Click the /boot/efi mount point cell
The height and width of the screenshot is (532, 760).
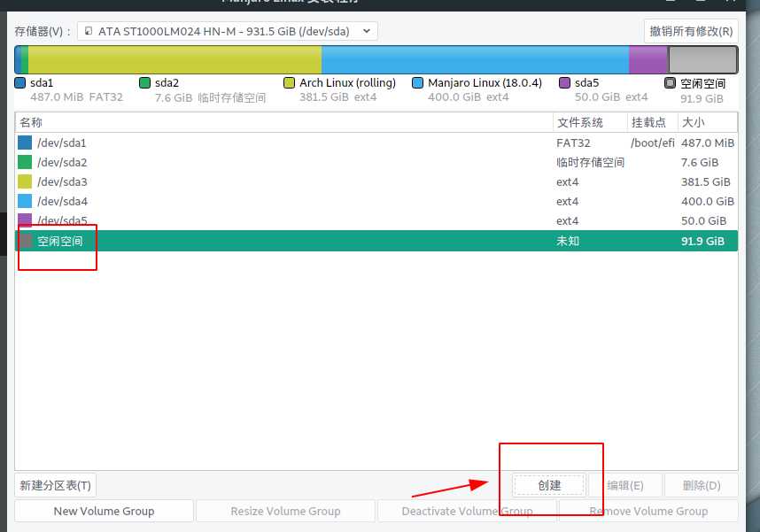tap(653, 143)
